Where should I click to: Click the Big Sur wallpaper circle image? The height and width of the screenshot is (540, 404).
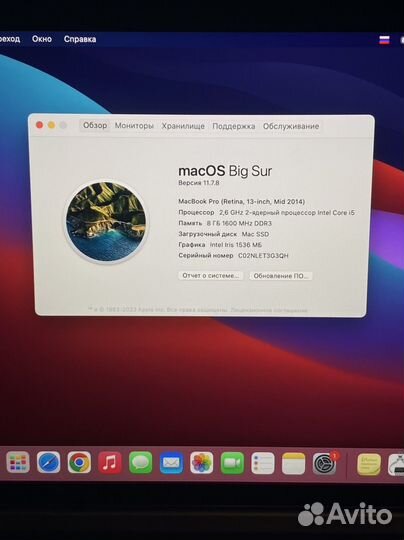point(106,222)
